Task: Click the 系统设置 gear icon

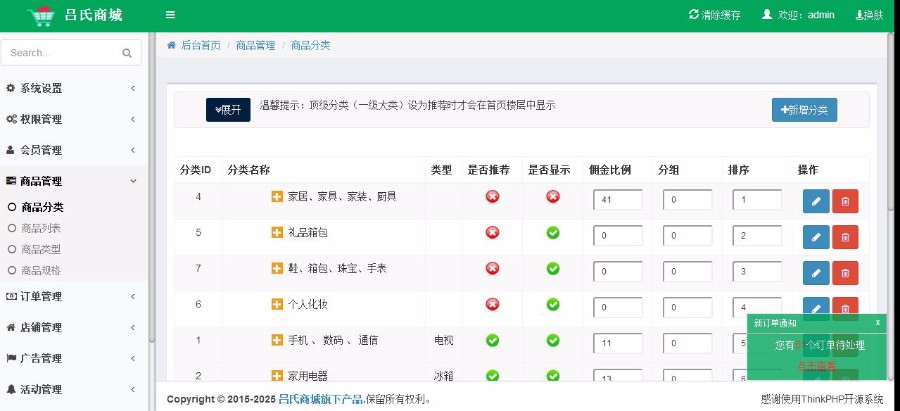Action: 10,88
